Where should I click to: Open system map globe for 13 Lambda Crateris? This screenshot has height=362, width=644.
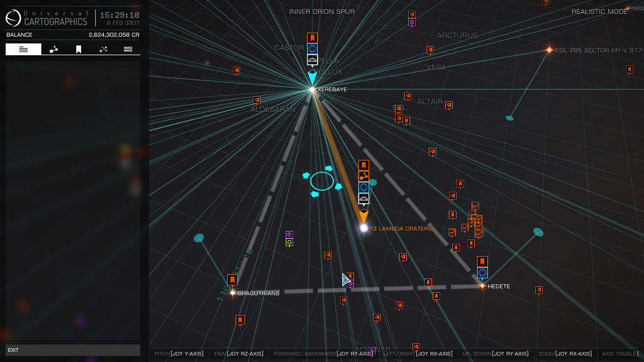tap(364, 187)
